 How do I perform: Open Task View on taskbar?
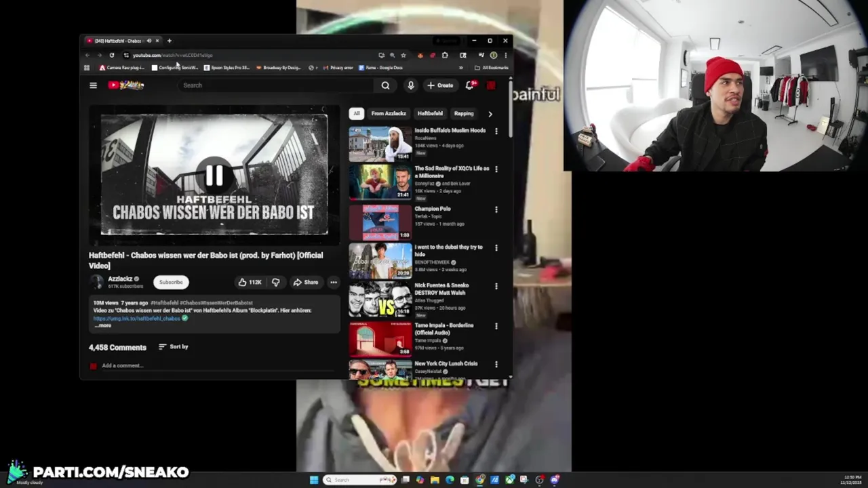(406, 480)
